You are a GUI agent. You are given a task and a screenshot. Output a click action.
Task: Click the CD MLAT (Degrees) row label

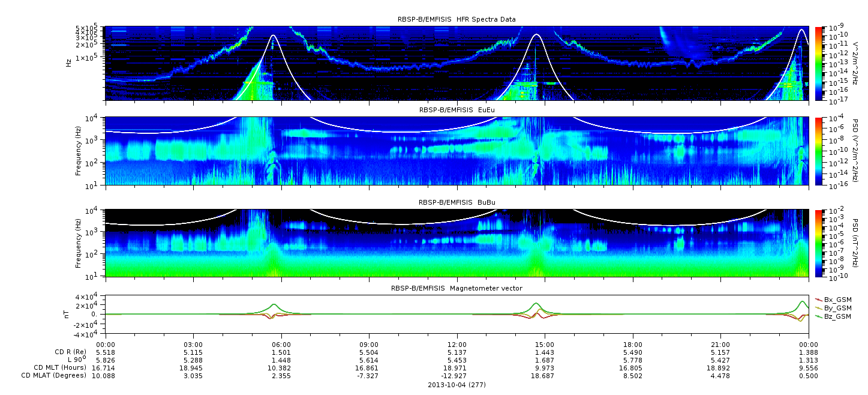pos(54,375)
